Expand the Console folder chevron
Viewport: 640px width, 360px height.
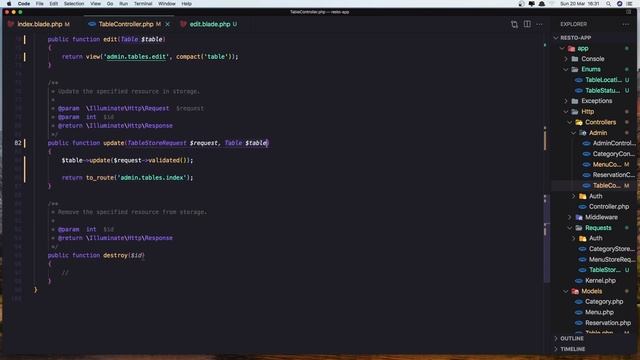coord(566,59)
